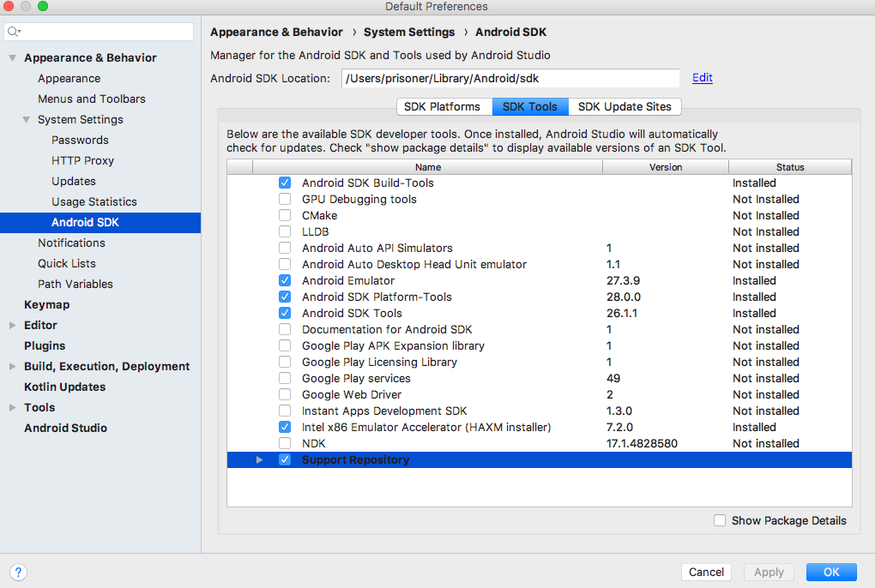Sort by the Name column header
875x588 pixels.
(427, 167)
